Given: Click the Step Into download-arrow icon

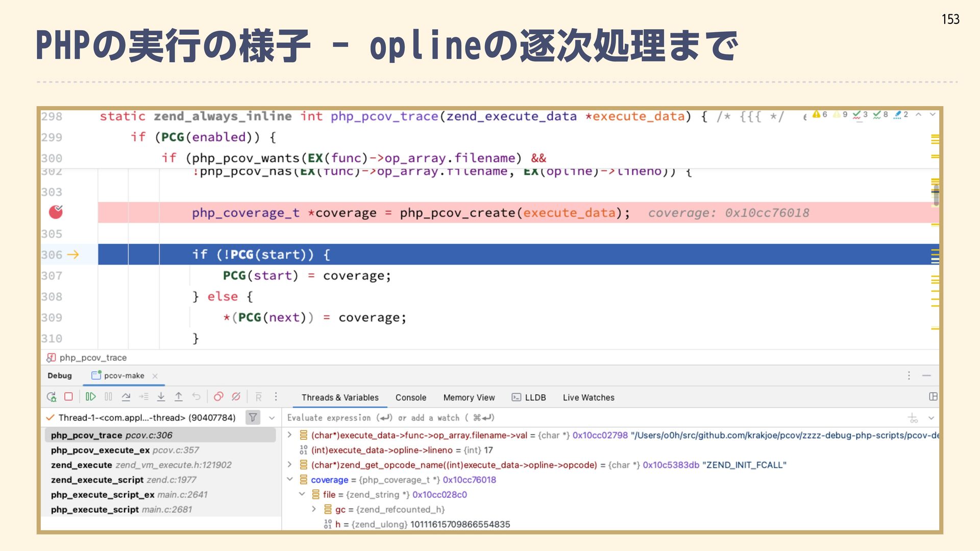Looking at the screenshot, I should point(161,397).
